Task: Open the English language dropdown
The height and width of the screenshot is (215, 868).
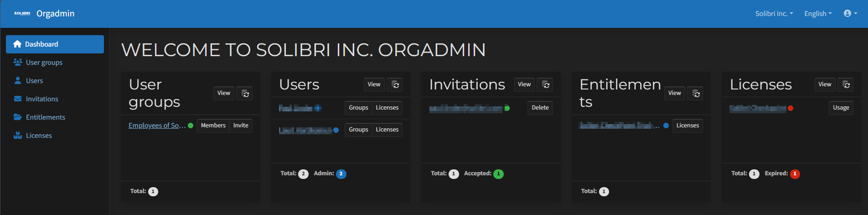Action: coord(818,14)
